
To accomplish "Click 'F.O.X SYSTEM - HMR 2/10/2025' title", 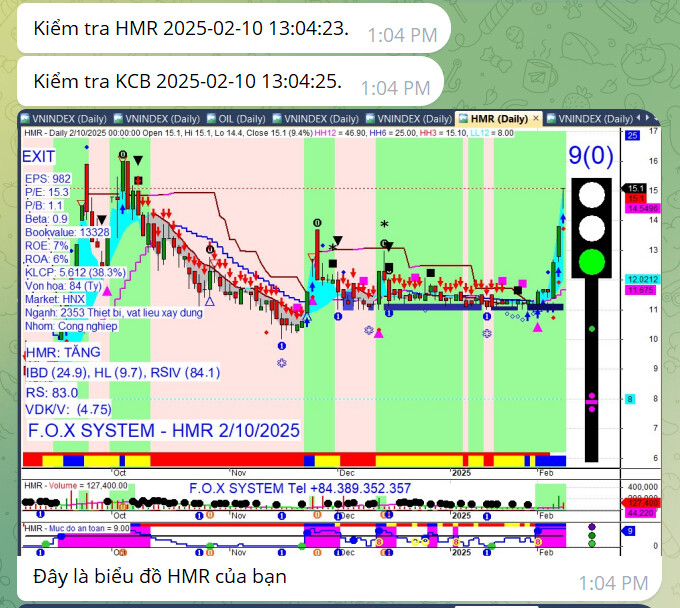I will click(164, 431).
